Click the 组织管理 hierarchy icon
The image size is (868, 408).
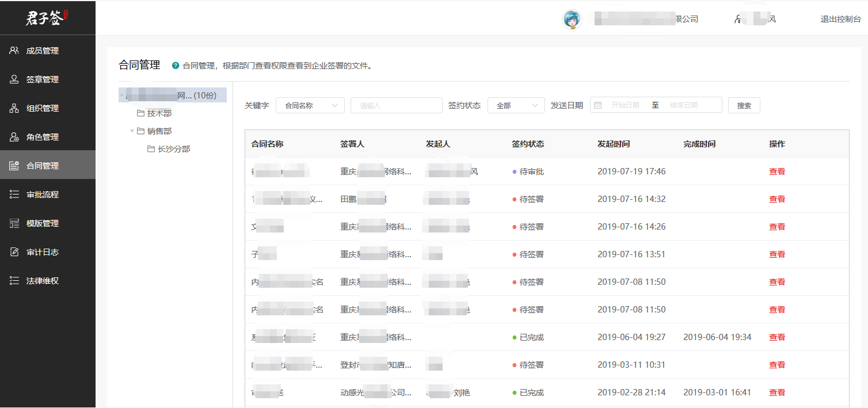pyautogui.click(x=14, y=108)
